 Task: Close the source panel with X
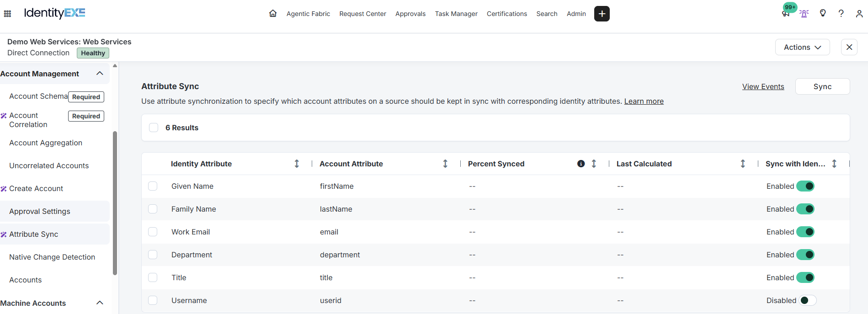coord(849,47)
